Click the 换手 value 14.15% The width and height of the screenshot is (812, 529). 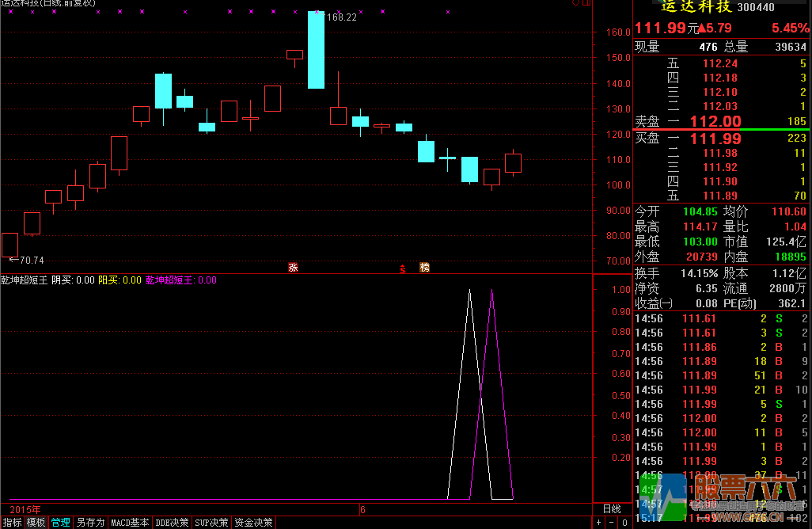[699, 273]
